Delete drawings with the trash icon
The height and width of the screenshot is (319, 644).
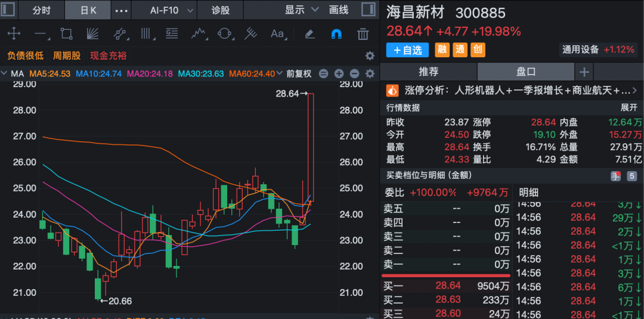tap(363, 34)
